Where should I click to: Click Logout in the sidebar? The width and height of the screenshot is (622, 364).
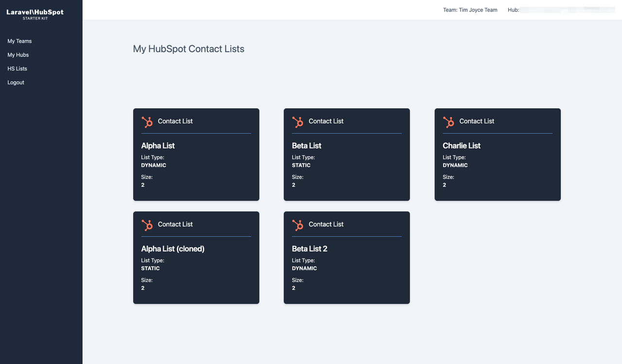click(x=16, y=83)
